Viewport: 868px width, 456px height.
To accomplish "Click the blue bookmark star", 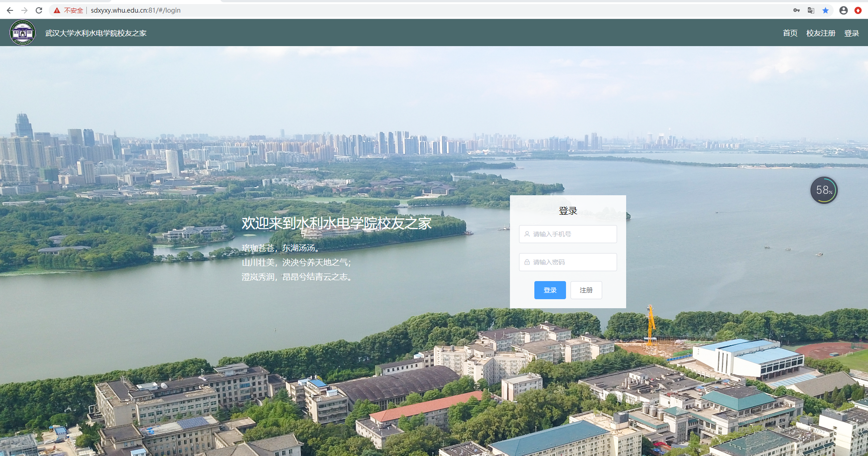I will click(x=826, y=10).
